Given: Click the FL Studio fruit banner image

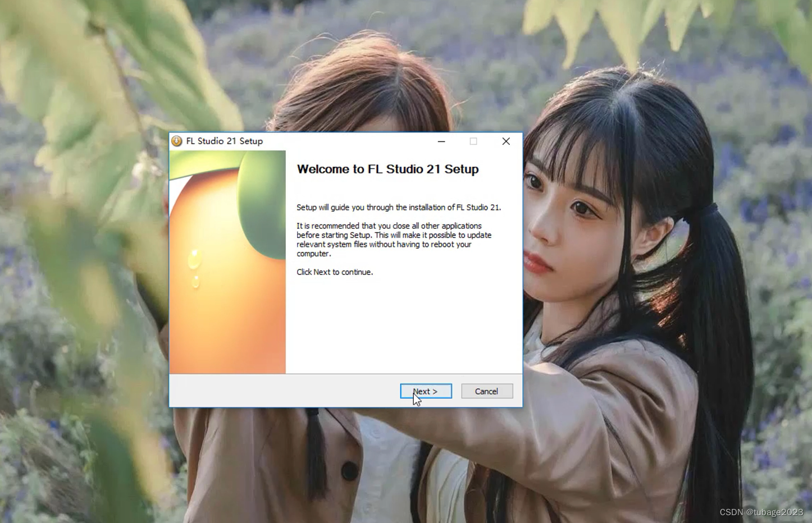Looking at the screenshot, I should tap(227, 262).
